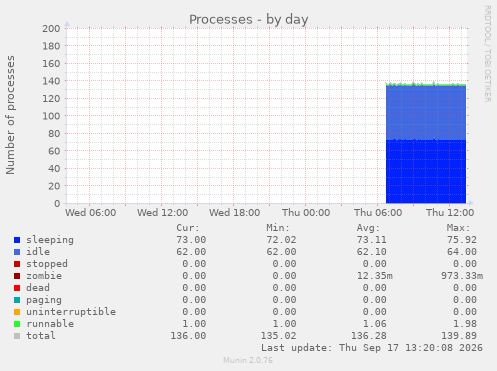The image size is (497, 371).
Task: Click the 'Wed 06:00' x-axis label
Action: 91,213
